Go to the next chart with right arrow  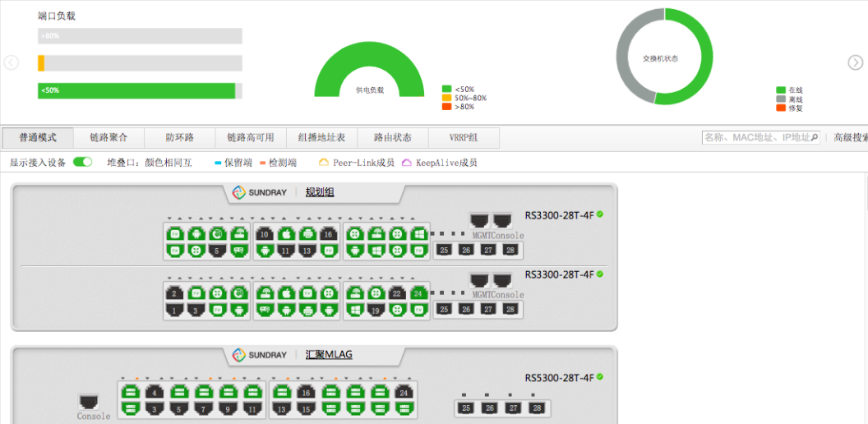coord(855,62)
